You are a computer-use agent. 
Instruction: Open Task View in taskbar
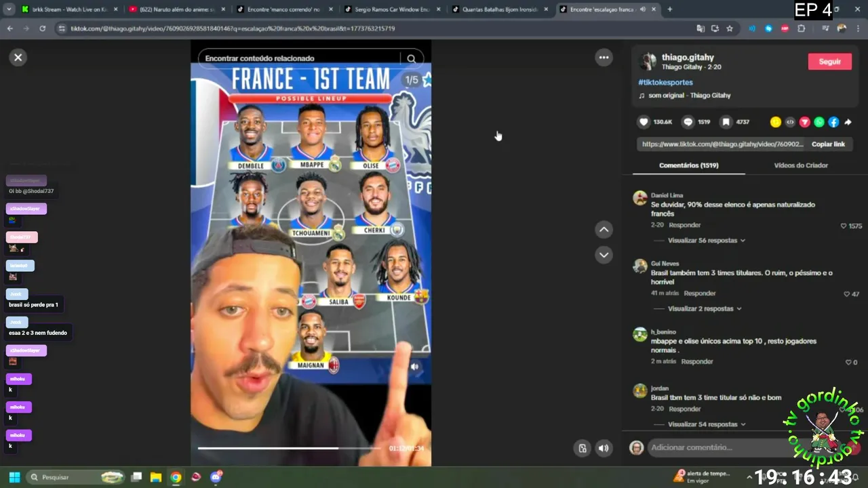(x=136, y=477)
